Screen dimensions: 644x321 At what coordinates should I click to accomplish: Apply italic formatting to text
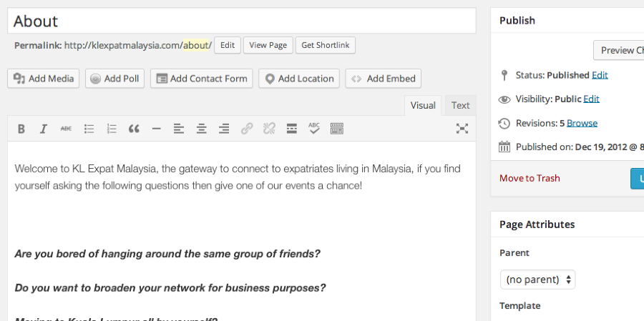[44, 129]
